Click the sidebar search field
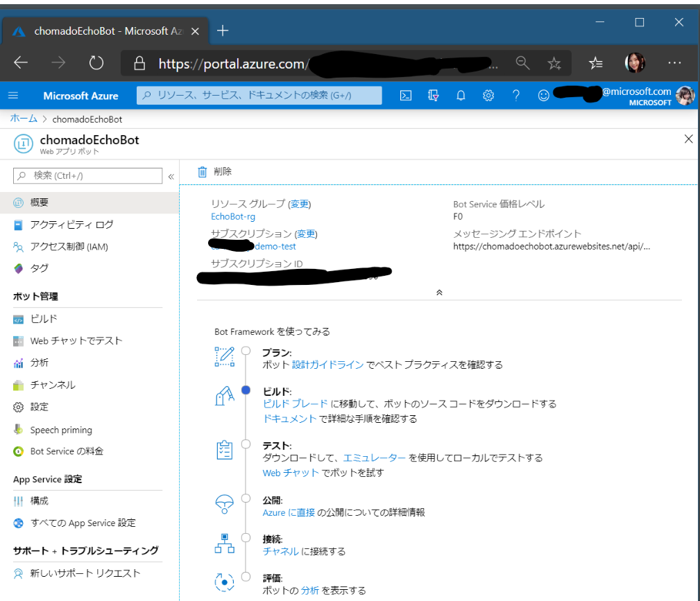Screen dimensions: 700x601 point(87,176)
